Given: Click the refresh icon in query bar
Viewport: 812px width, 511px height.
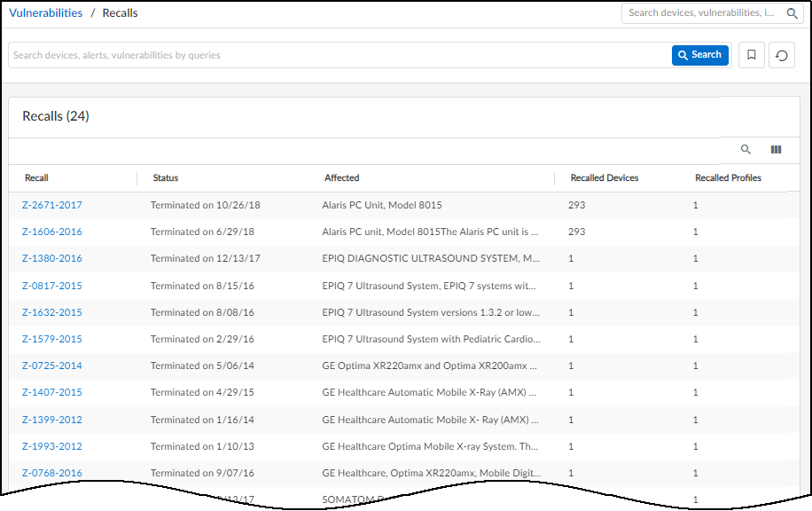Looking at the screenshot, I should 781,55.
